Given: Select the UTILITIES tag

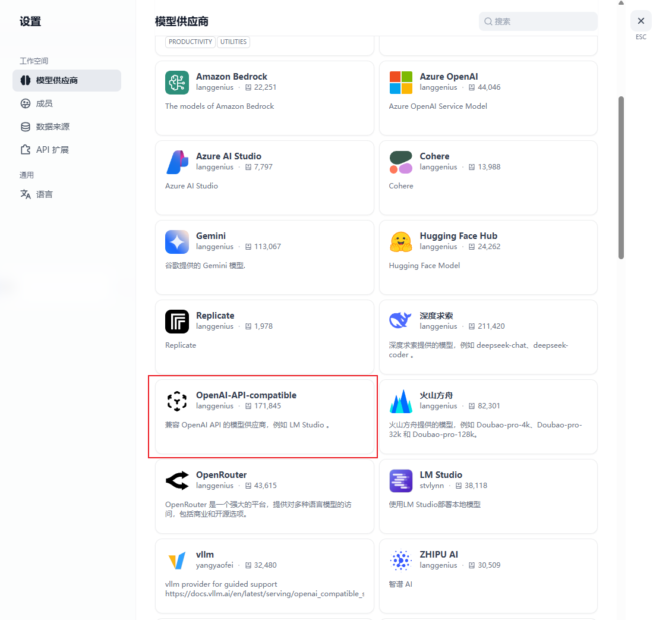Looking at the screenshot, I should point(234,42).
